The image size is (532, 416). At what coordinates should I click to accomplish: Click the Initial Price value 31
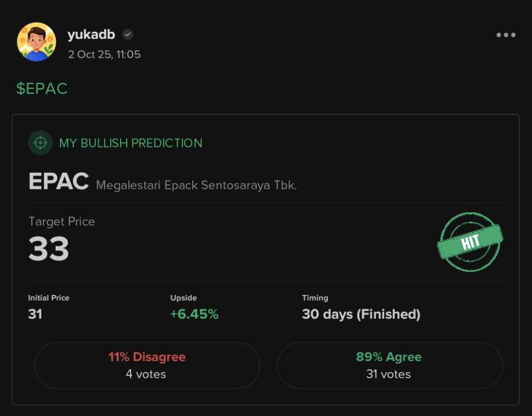[35, 314]
